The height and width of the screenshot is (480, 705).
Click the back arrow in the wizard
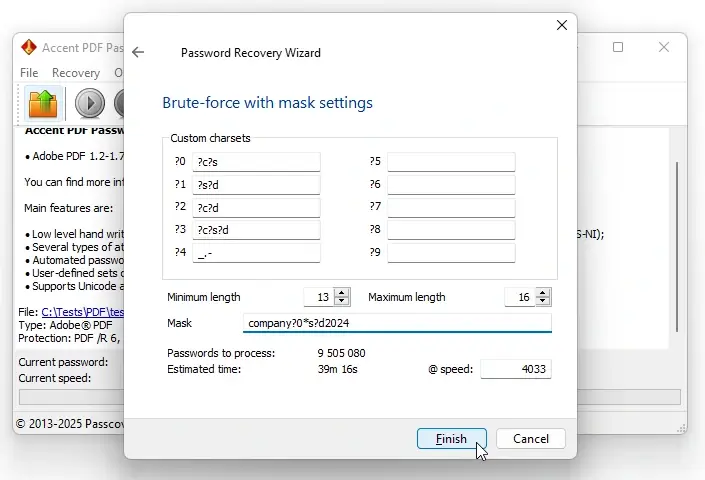(x=138, y=52)
